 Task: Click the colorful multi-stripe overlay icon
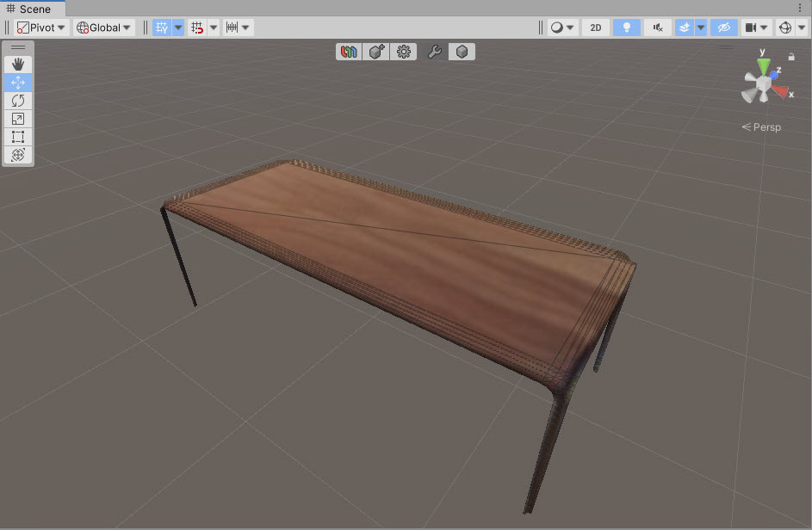click(349, 52)
